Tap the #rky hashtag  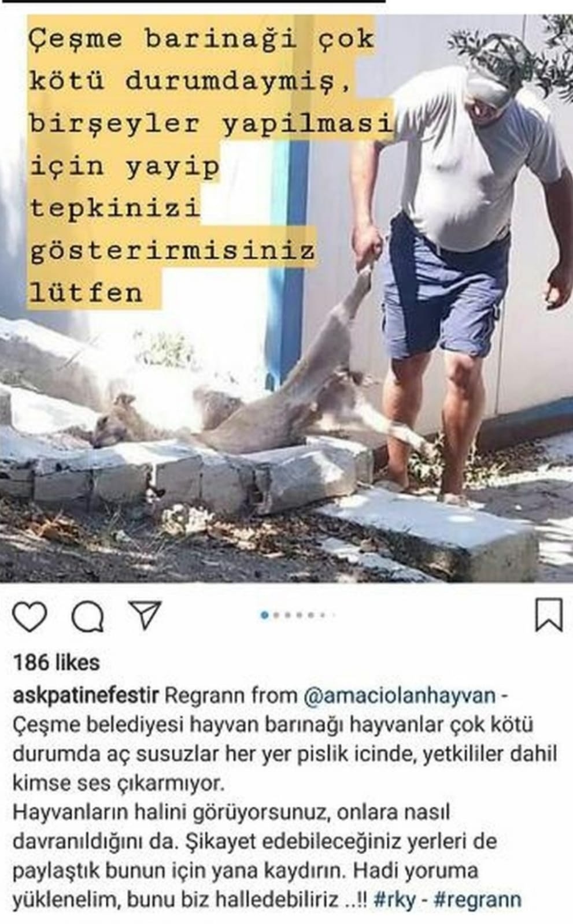click(x=395, y=900)
